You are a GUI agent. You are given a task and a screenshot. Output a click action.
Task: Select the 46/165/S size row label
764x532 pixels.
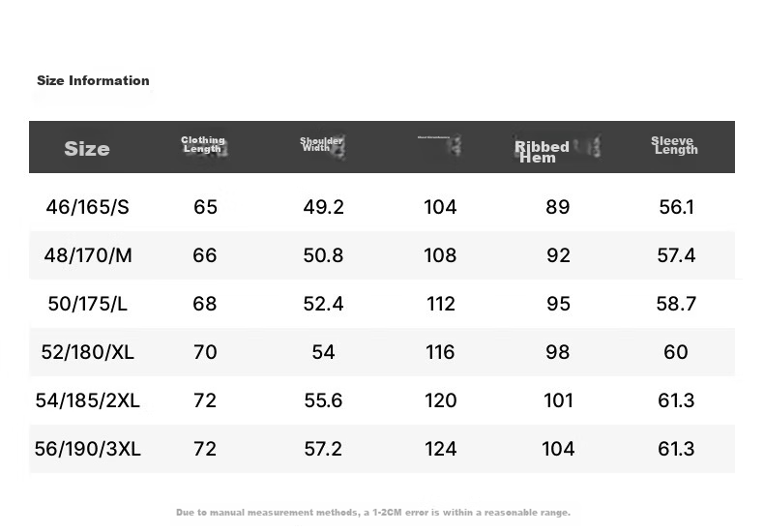coord(88,207)
